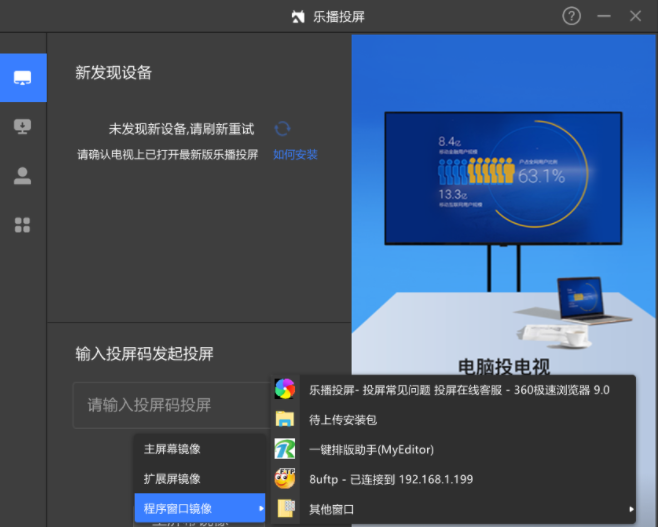Image resolution: width=658 pixels, height=527 pixels.
Task: Choose 乐播投屏 360极速浏览器 window entry
Action: [x=453, y=390]
